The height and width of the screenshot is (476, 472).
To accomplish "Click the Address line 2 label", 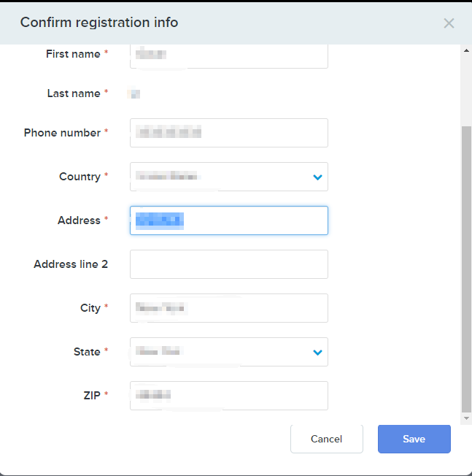I will pos(71,264).
